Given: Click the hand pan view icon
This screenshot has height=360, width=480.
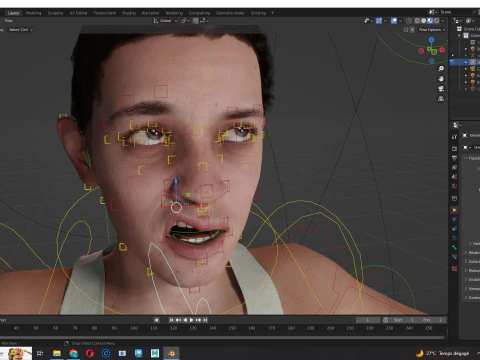Looking at the screenshot, I should (x=441, y=79).
